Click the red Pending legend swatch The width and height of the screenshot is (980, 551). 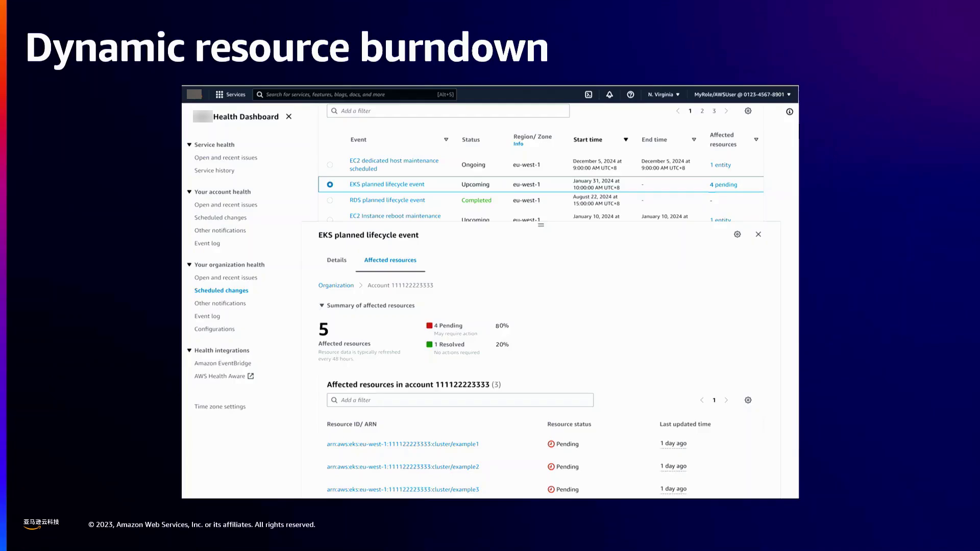point(429,325)
